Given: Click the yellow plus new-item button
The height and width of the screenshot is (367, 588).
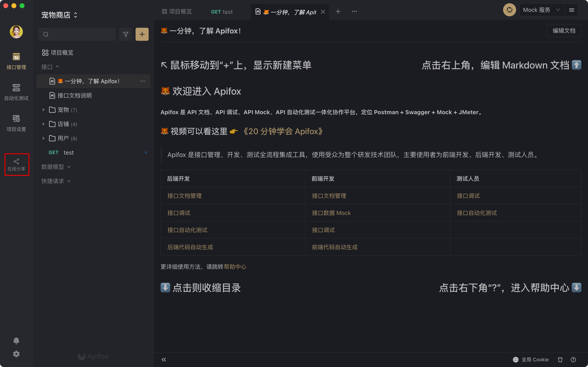Looking at the screenshot, I should click(x=142, y=34).
